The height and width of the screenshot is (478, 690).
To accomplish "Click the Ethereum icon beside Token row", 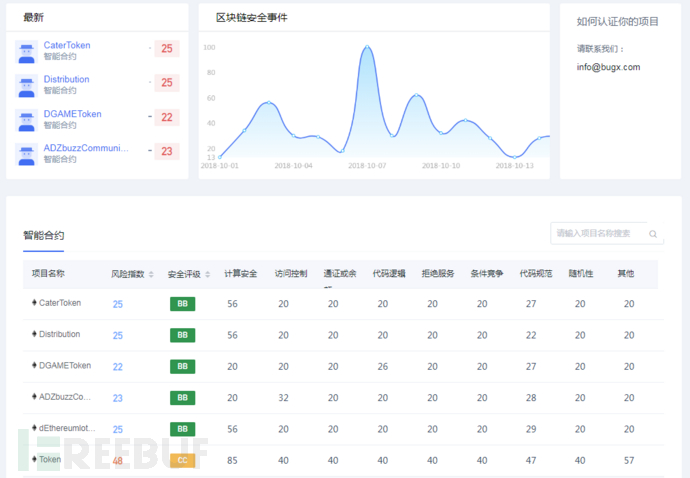I will click(x=34, y=459).
